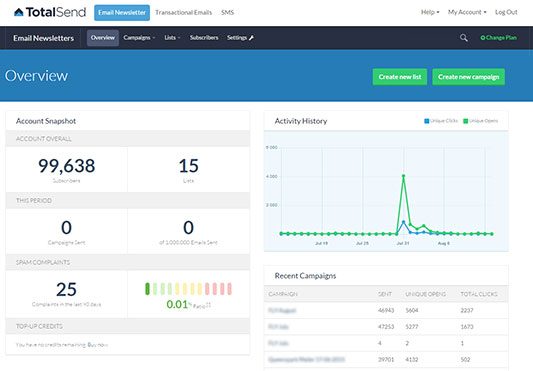Click the Buy now link
Image resolution: width=533 pixels, height=371 pixels.
98,345
